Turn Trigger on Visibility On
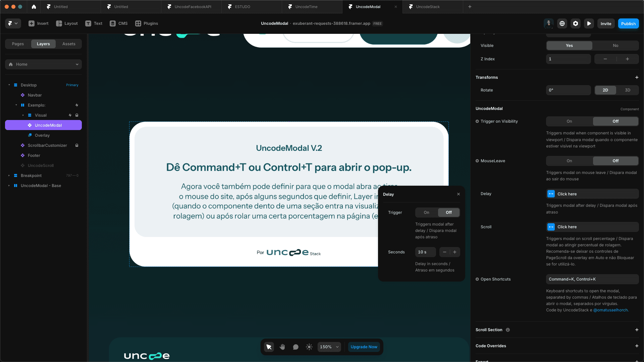This screenshot has width=644, height=362. (569, 121)
